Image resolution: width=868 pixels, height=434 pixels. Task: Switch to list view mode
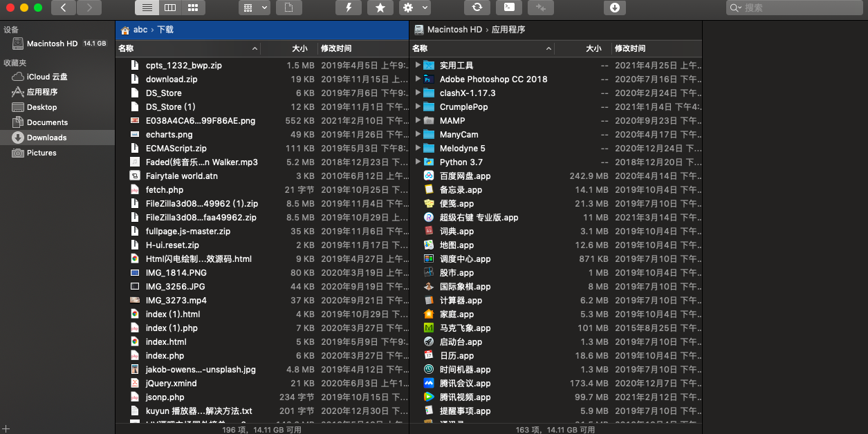[x=147, y=8]
